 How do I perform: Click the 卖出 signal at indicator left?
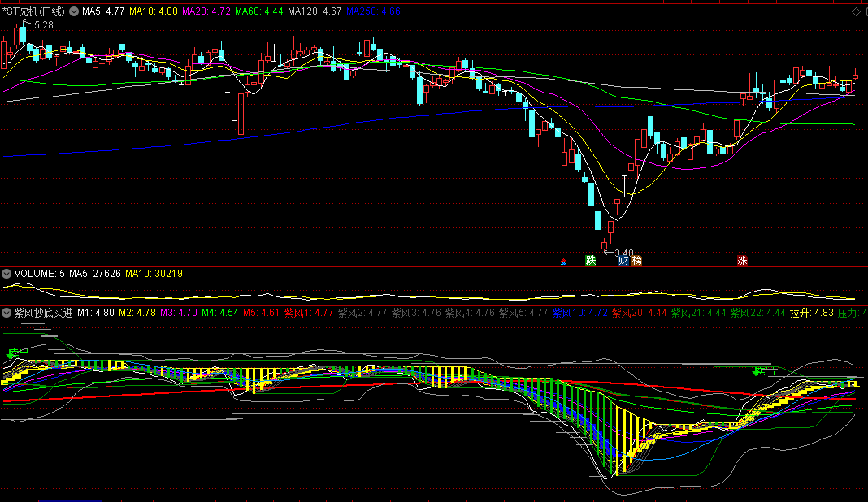coord(17,353)
